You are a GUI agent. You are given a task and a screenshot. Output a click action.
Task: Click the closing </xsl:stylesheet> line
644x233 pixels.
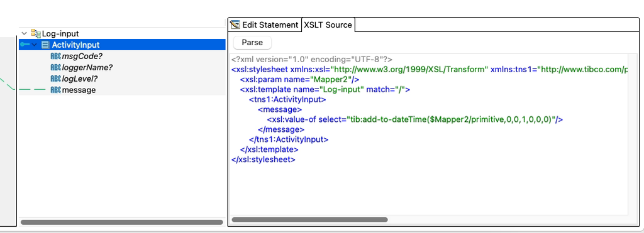(x=264, y=160)
